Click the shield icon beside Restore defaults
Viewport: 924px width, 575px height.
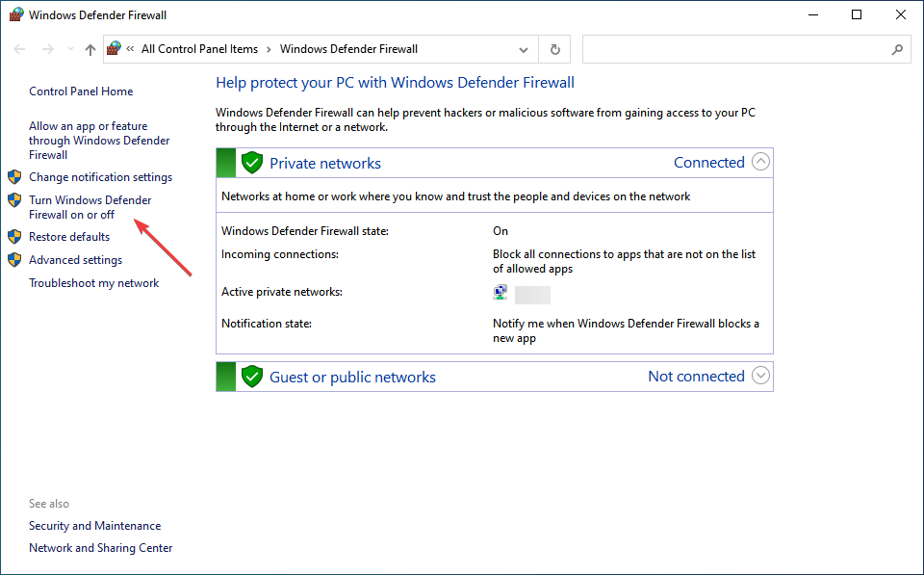tap(14, 237)
